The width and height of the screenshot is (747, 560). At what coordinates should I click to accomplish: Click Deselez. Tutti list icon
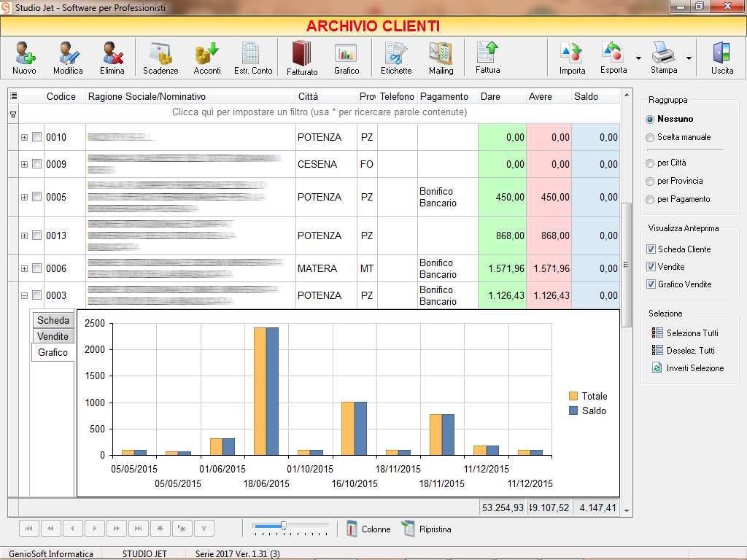657,350
